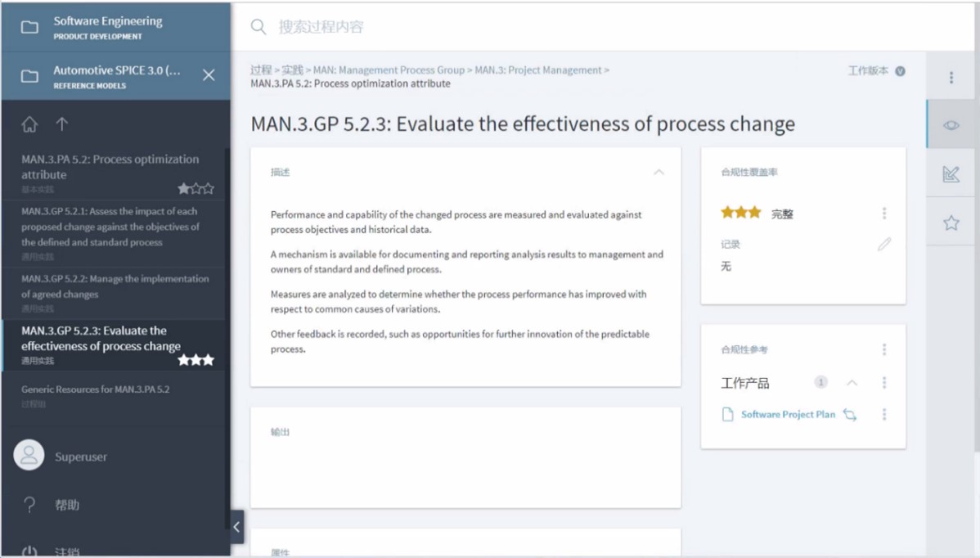
Task: Click the search magnifier icon
Action: pos(258,27)
